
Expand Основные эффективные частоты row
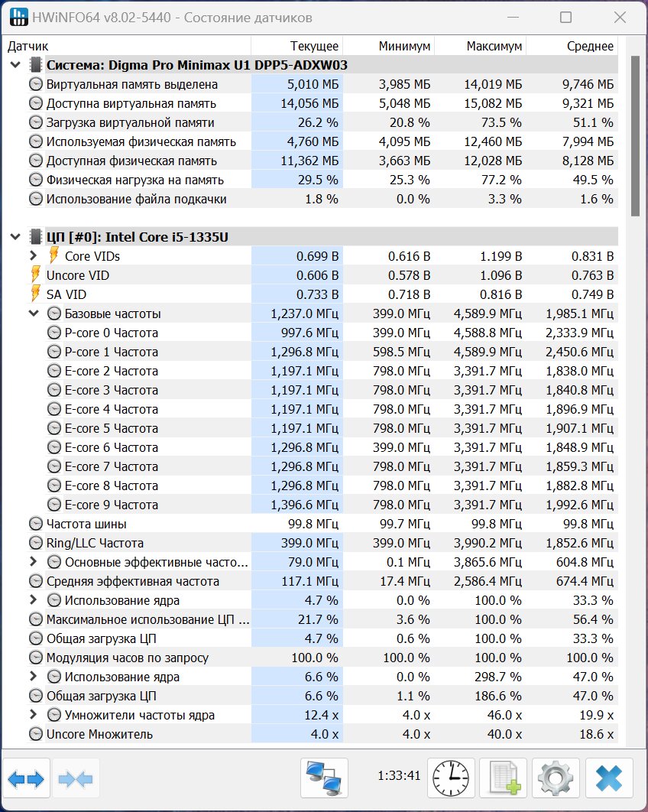click(x=34, y=561)
